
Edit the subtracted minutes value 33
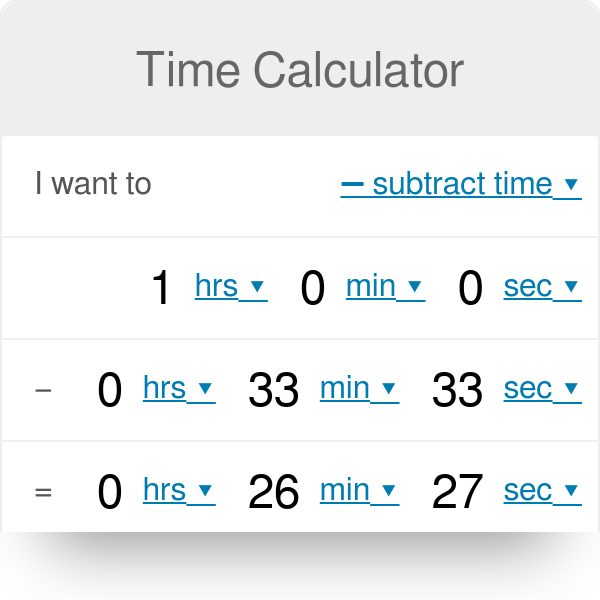[x=273, y=390]
